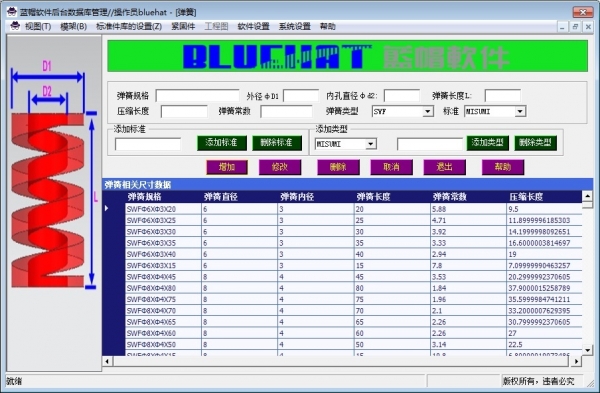The width and height of the screenshot is (600, 393).
Task: Select the row SWFΦ6XΦ3X15
Action: [354, 266]
